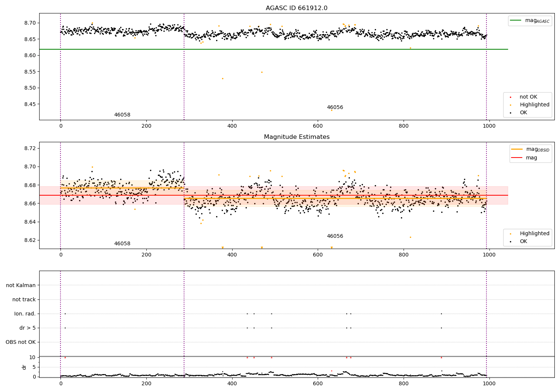560x392 pixels.
Task: Click the 'not Kalman' axis label
Action: 21,286
